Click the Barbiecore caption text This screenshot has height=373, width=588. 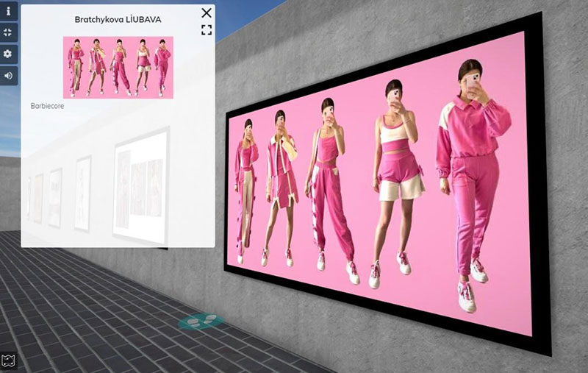[x=47, y=106]
